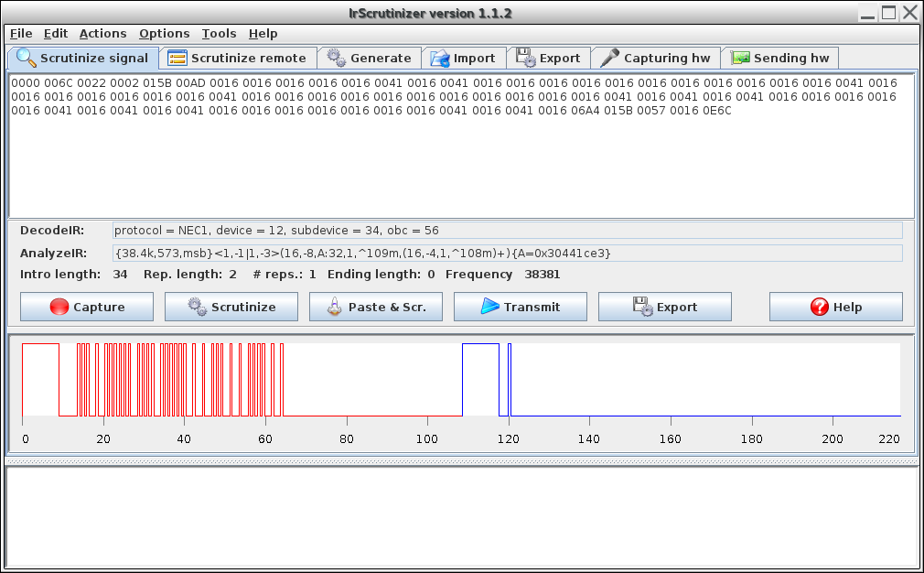
Task: Transmit the signal using the Transmit button
Action: [520, 307]
